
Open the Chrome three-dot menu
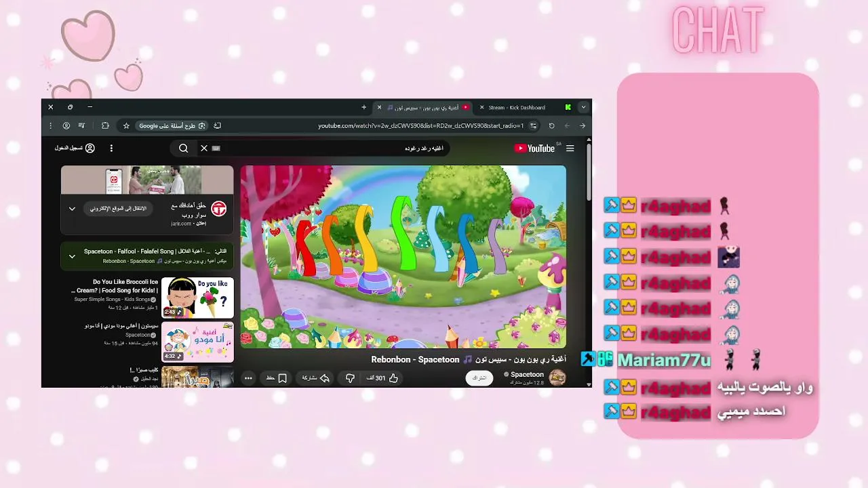click(50, 125)
